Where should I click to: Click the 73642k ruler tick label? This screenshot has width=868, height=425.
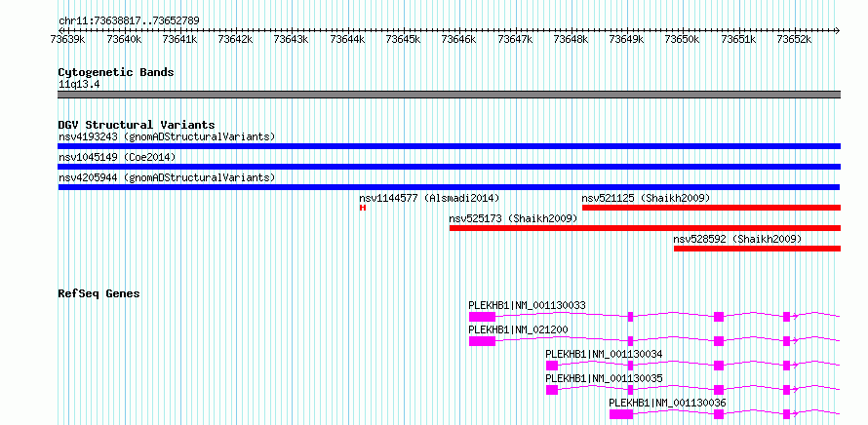235,39
